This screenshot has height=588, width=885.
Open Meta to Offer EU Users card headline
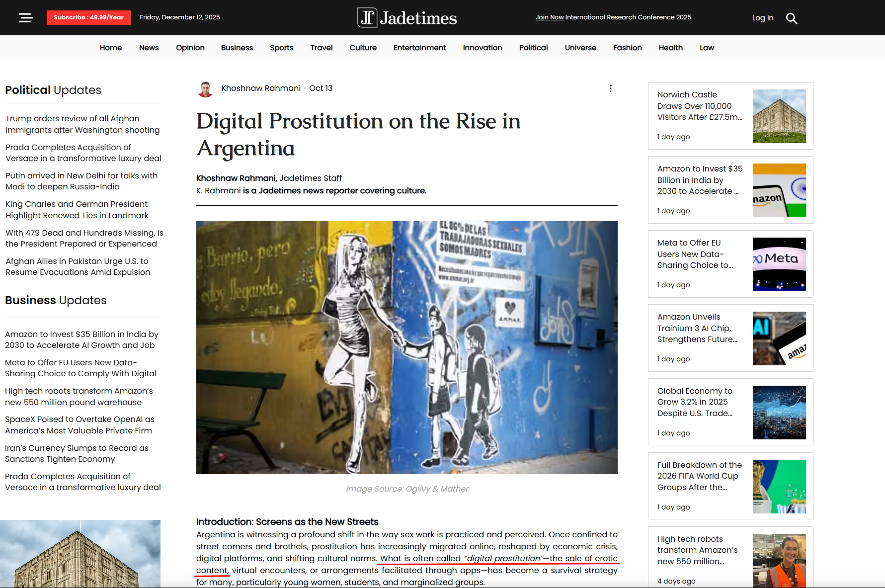[695, 254]
